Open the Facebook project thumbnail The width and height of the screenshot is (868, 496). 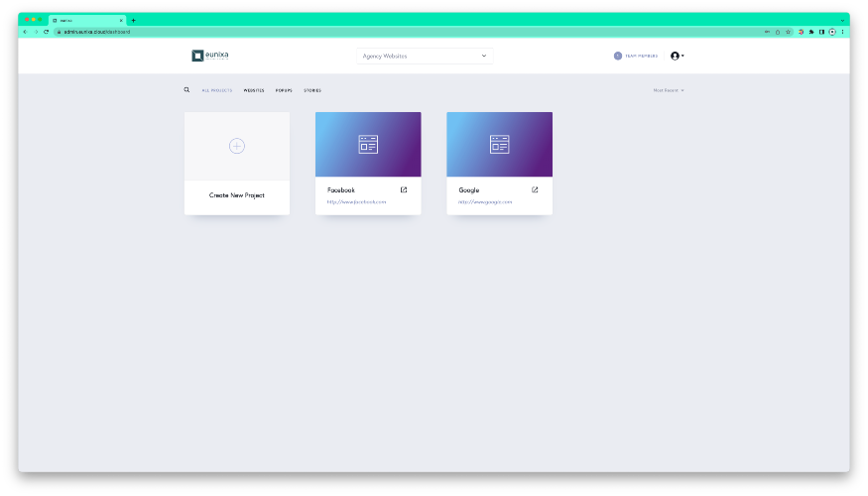pos(368,145)
